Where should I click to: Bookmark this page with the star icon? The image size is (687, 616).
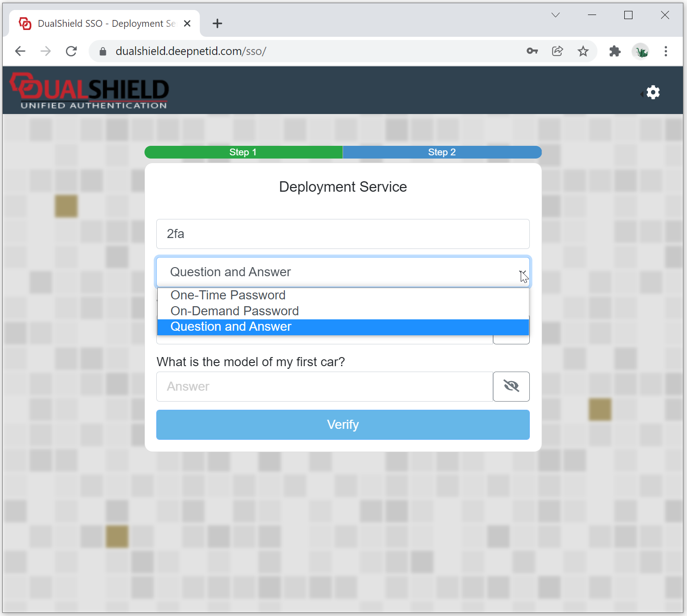pos(583,51)
